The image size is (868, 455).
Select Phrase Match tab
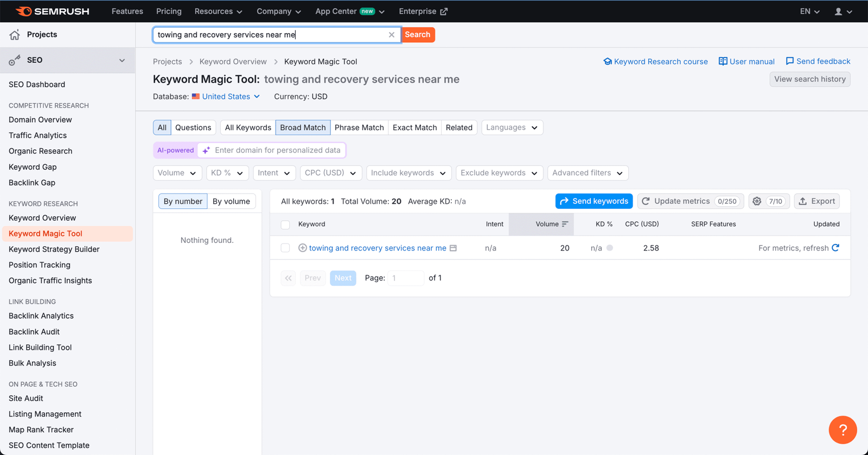pos(359,127)
